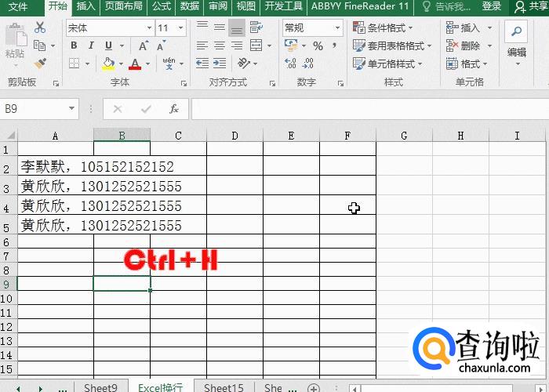Click 格式 in the cells group
This screenshot has width=549, height=392.
467,64
